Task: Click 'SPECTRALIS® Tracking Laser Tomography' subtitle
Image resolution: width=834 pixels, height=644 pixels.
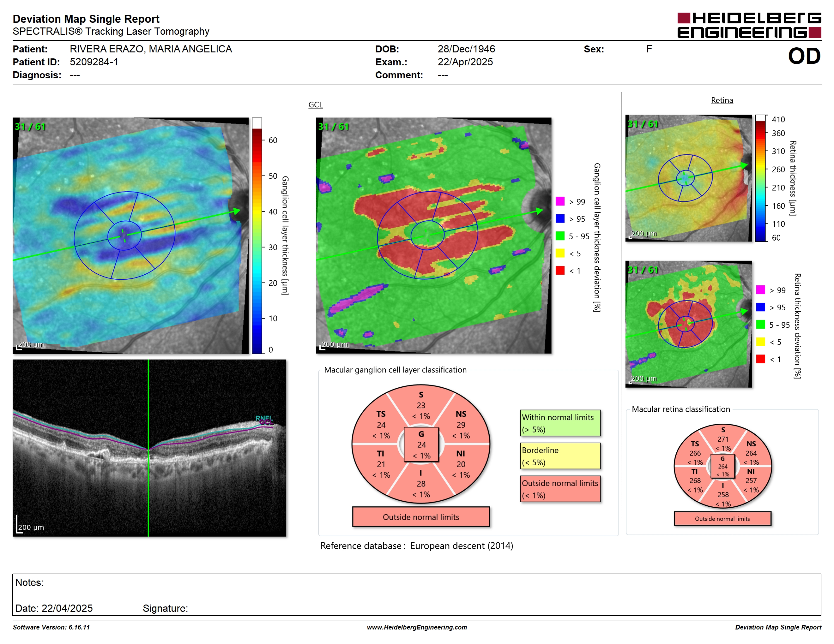Action: (111, 31)
